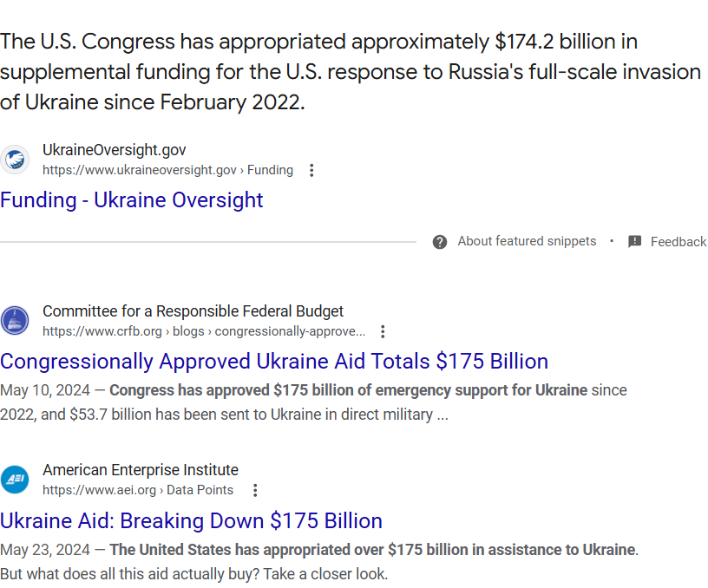Open "Ukraine Aid: Breaking Down $175 Billion" article
The image size is (708, 588).
[191, 521]
